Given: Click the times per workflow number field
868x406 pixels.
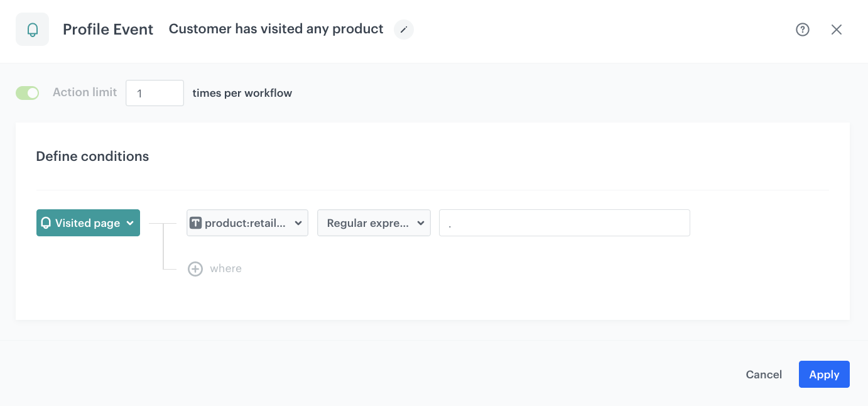Looking at the screenshot, I should (155, 92).
